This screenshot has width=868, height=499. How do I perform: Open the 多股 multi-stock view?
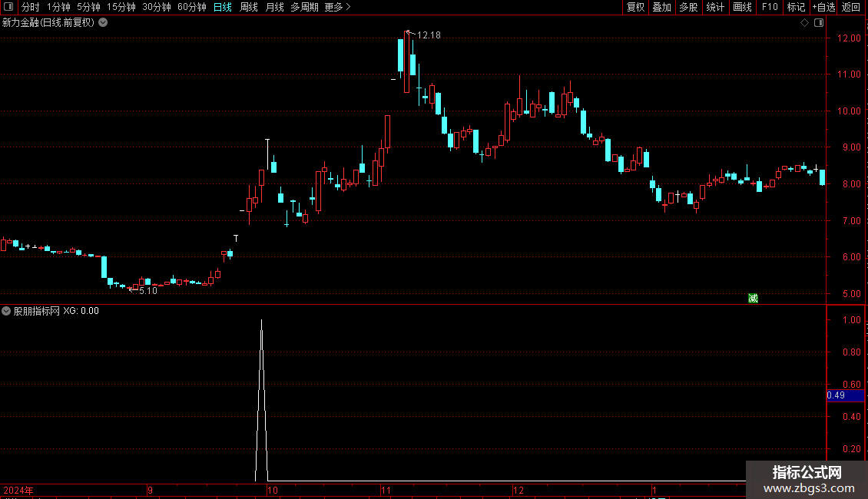pyautogui.click(x=689, y=7)
